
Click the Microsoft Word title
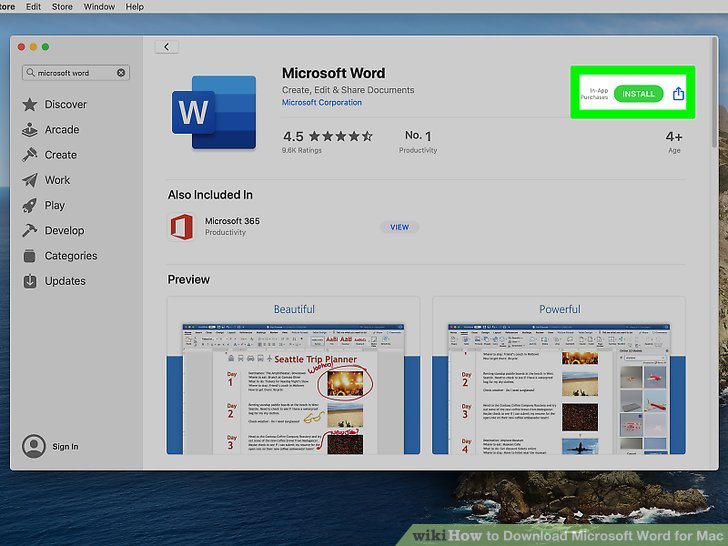[333, 73]
